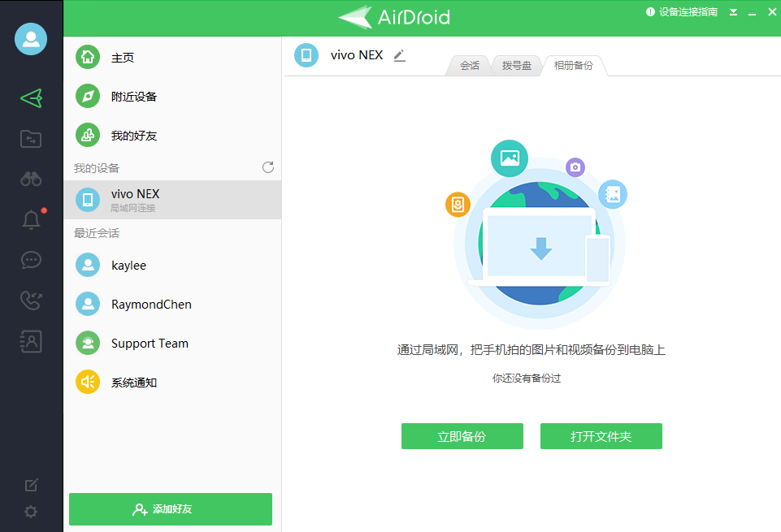Open the Support Team conversation

[172, 344]
